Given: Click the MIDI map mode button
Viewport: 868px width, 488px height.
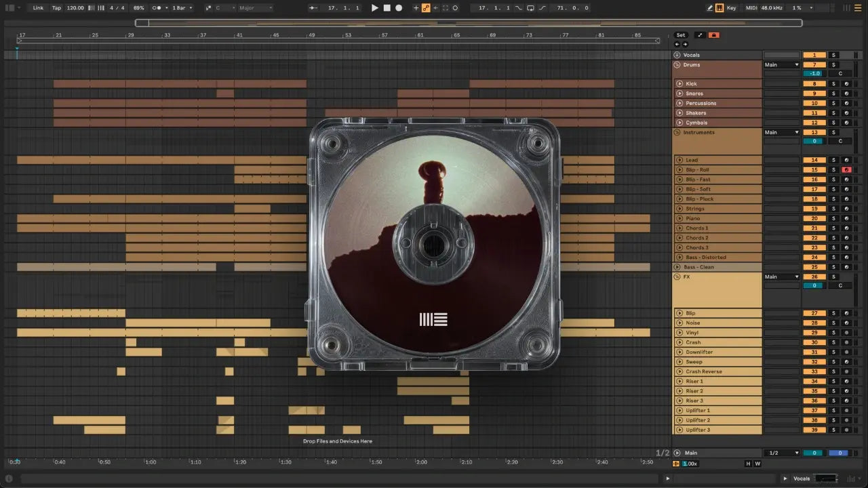Looking at the screenshot, I should (751, 8).
